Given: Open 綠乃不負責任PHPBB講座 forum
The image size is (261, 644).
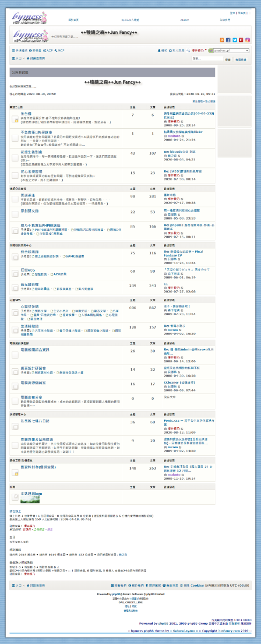Looking at the screenshot, I should (x=41, y=225).
